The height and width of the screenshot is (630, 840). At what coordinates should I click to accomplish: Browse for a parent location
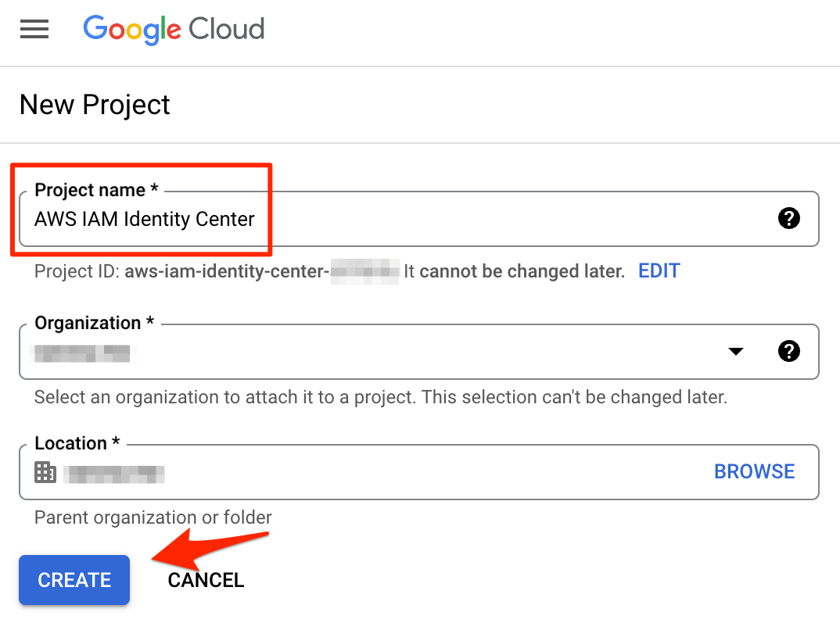point(754,471)
